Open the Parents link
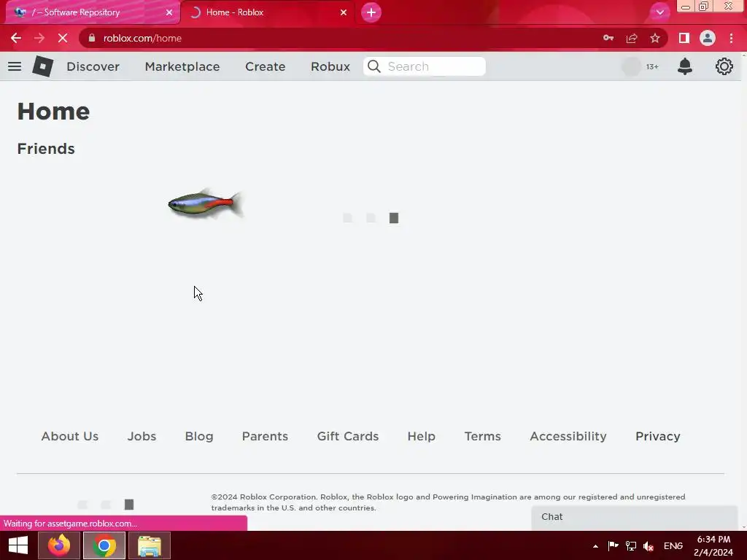The image size is (747, 560). [265, 436]
